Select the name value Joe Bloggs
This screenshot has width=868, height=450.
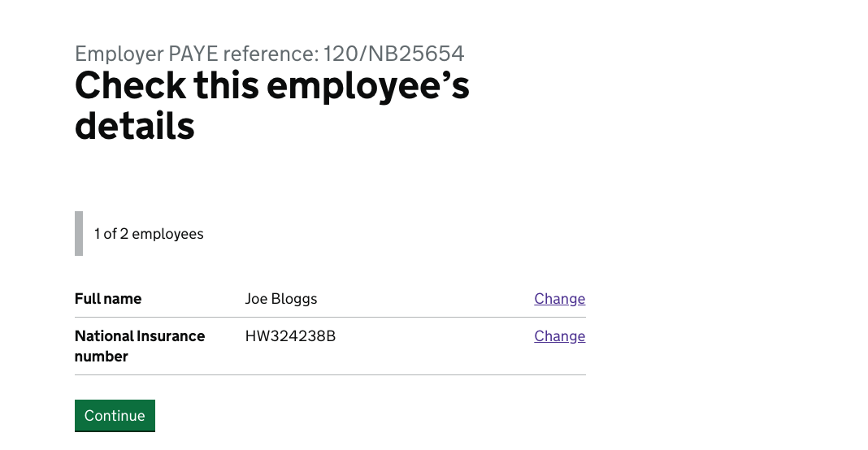[x=281, y=299]
